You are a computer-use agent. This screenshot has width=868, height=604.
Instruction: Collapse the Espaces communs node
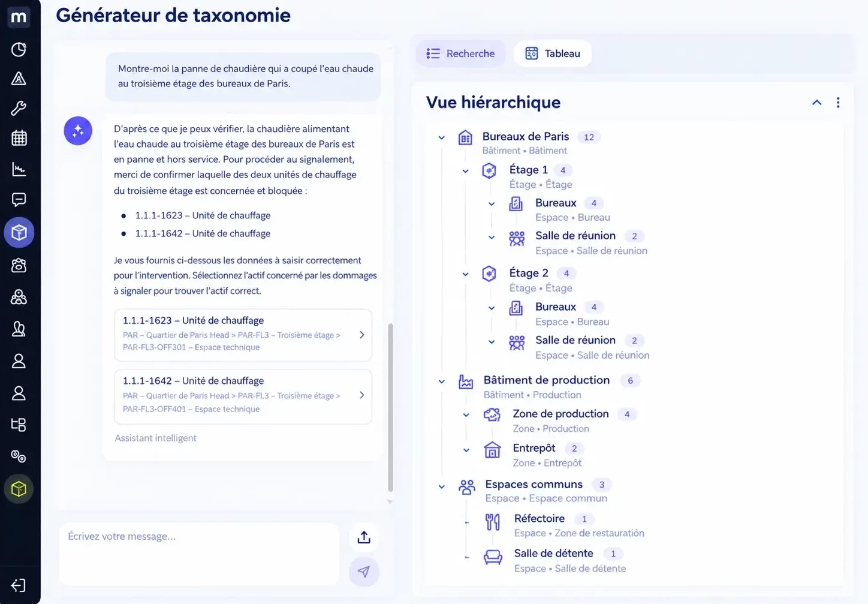click(x=442, y=486)
